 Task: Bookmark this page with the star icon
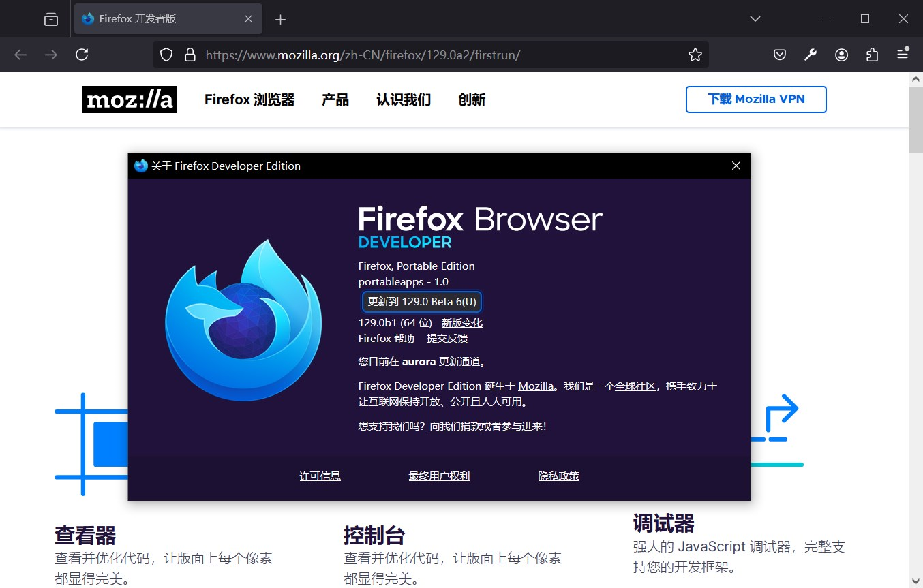(695, 55)
